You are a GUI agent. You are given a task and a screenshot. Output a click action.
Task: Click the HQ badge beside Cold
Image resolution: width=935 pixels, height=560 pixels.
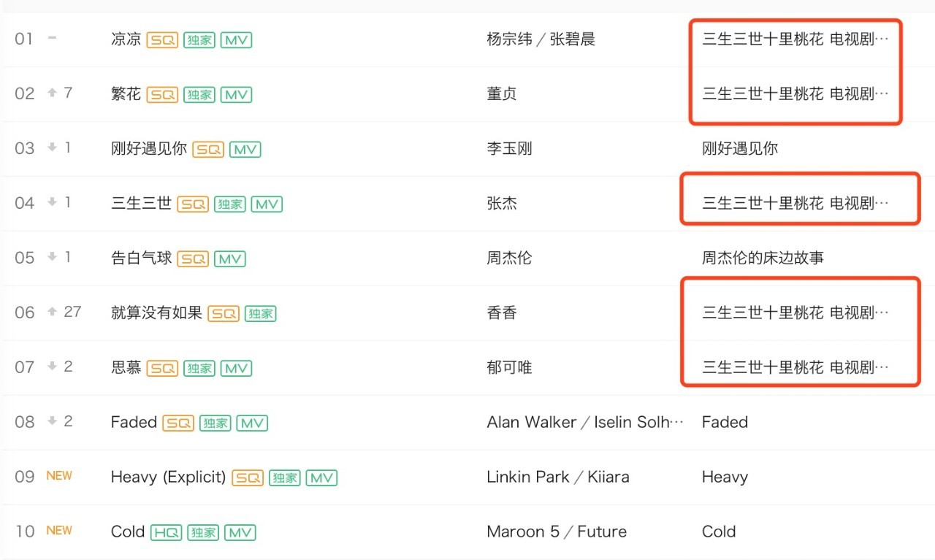click(166, 533)
